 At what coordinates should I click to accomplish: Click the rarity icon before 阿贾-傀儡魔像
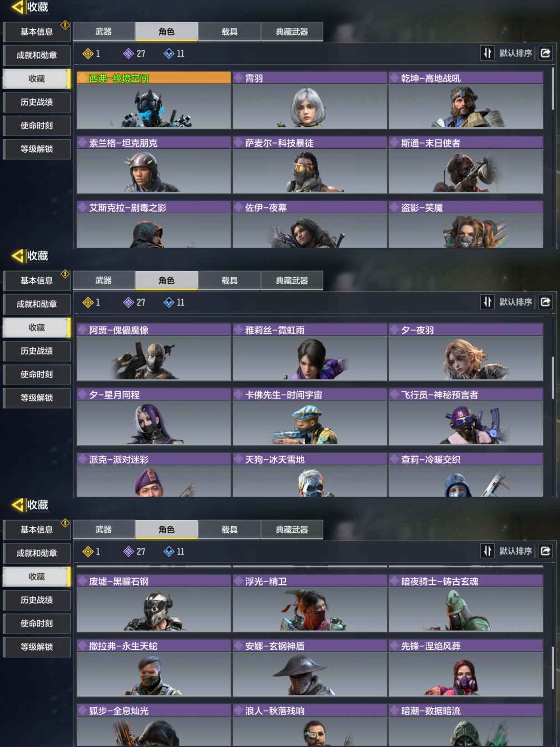82,330
